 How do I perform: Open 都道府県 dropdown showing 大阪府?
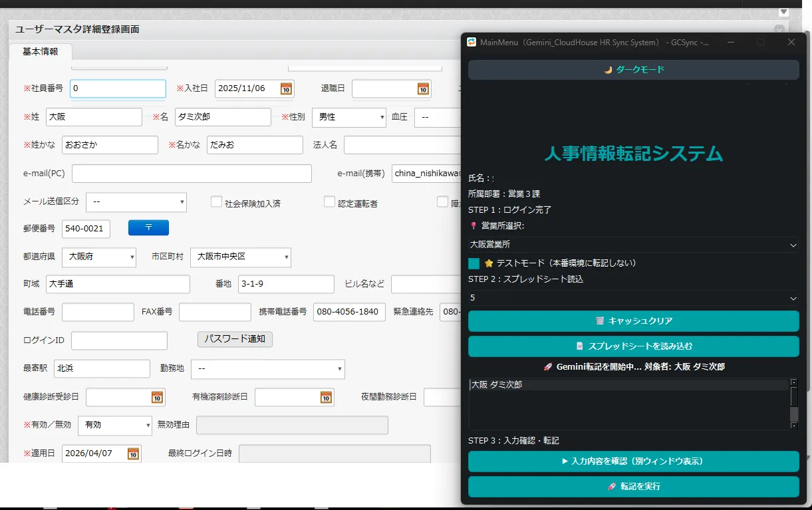click(x=99, y=257)
